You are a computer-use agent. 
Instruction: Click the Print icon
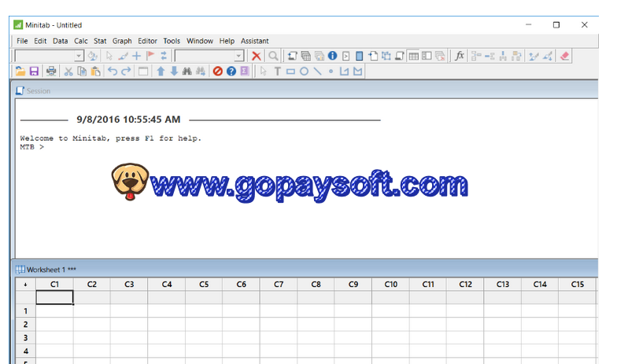click(51, 71)
